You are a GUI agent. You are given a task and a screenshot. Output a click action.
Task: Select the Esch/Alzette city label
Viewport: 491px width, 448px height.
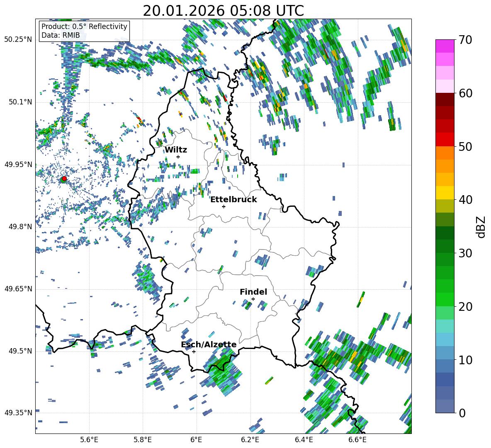pos(209,344)
